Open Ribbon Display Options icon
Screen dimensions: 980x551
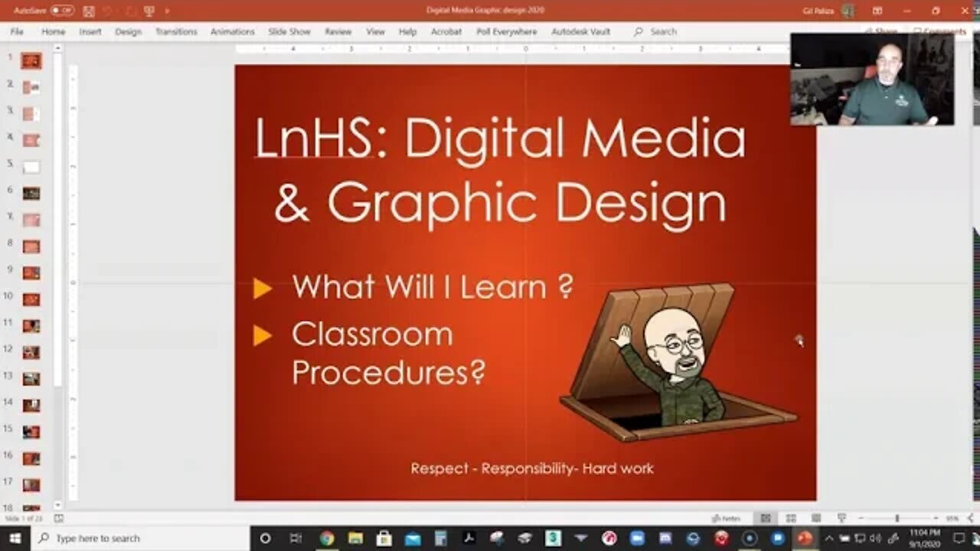877,11
